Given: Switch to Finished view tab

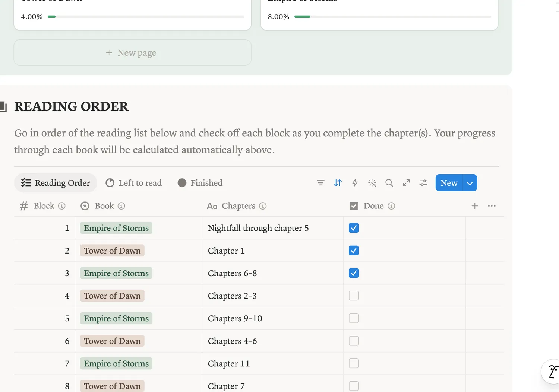Looking at the screenshot, I should (200, 183).
